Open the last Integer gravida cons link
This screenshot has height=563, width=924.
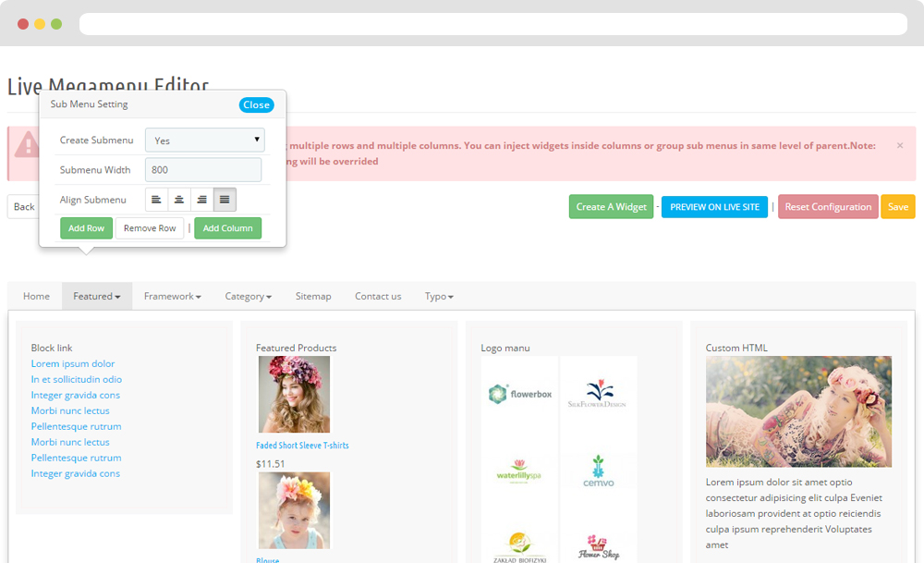pos(76,473)
